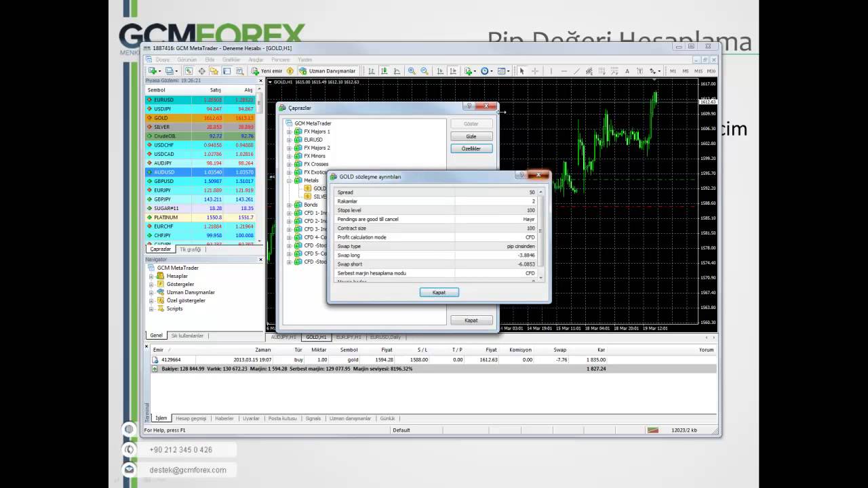The image size is (868, 488).
Task: Switch chart to bar chart icon
Action: tap(372, 71)
